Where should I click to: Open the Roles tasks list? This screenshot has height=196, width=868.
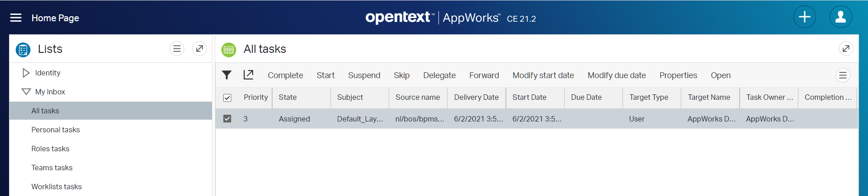pos(50,149)
